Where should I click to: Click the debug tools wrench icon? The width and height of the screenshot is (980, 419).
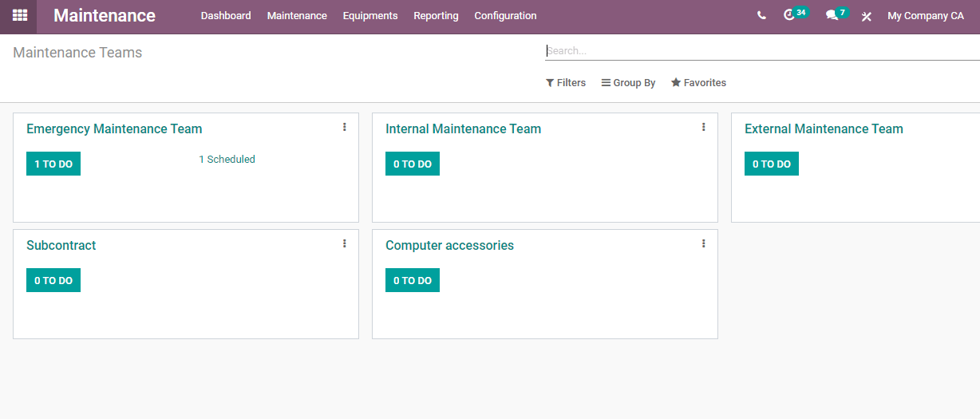[x=867, y=16]
